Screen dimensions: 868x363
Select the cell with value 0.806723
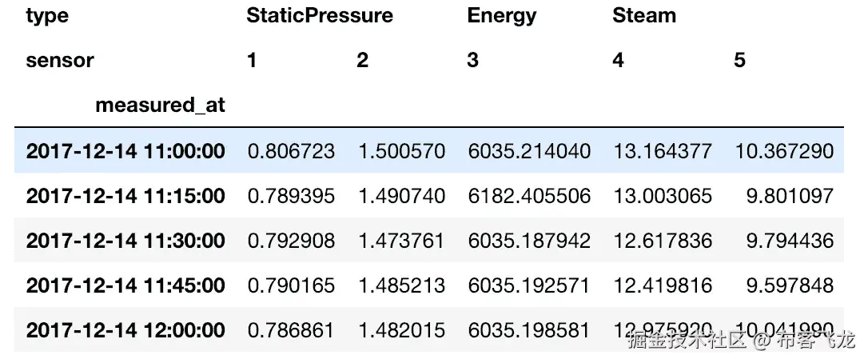coord(291,151)
